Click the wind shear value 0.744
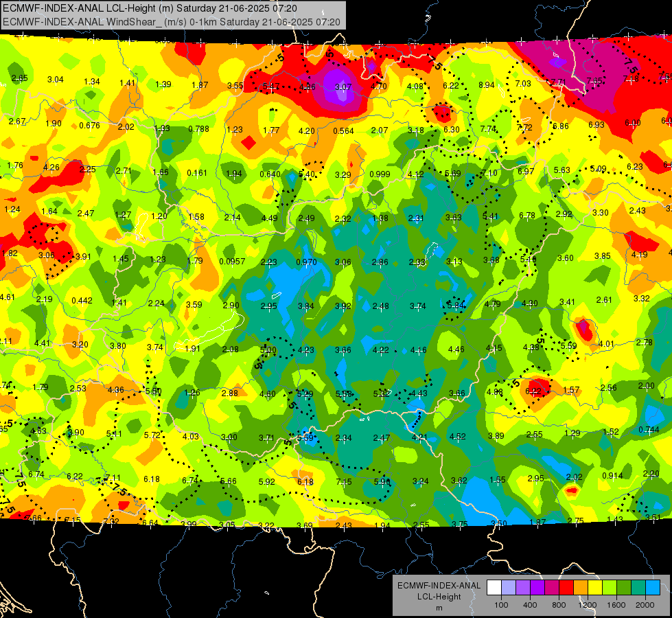Image resolution: width=672 pixels, height=618 pixels. (649, 430)
